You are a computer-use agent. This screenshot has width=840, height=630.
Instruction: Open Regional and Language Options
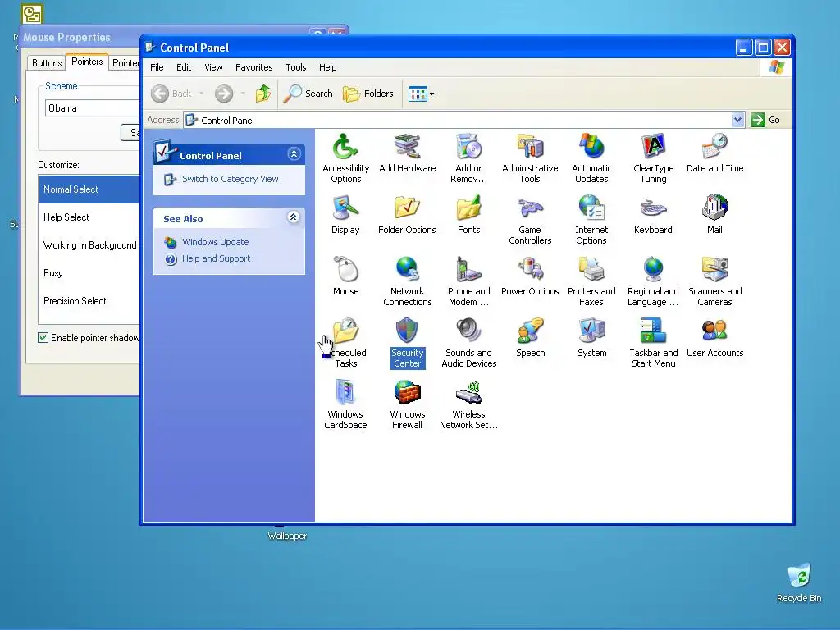click(653, 282)
